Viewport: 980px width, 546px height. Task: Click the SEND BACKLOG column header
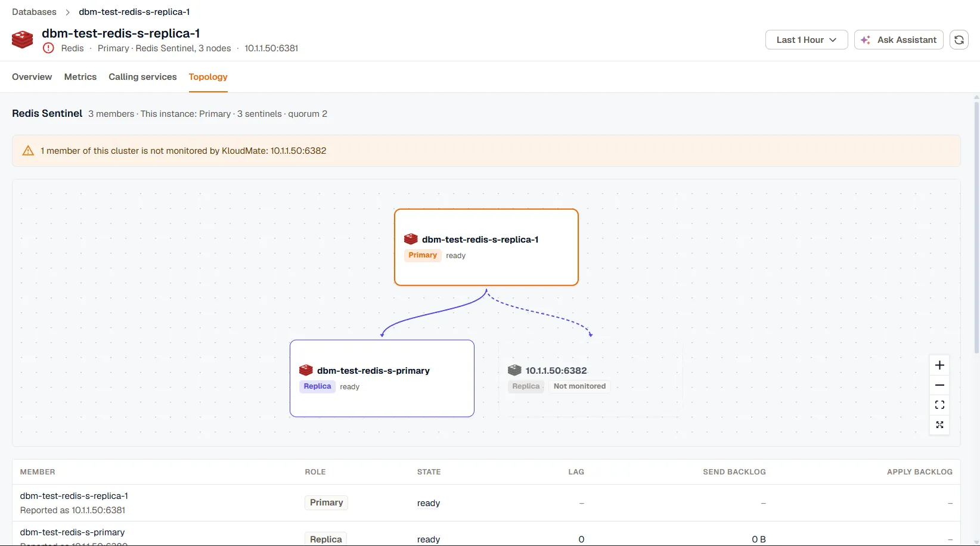click(x=734, y=472)
